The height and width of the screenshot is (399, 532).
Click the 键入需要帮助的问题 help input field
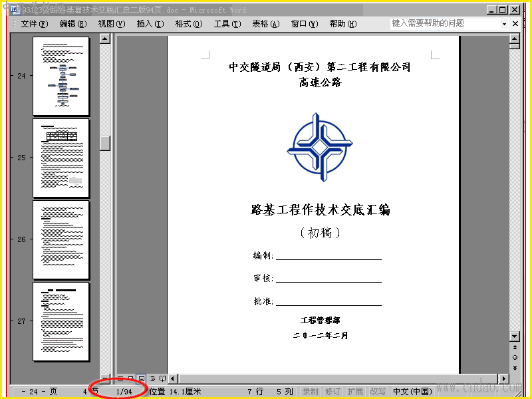pyautogui.click(x=445, y=23)
